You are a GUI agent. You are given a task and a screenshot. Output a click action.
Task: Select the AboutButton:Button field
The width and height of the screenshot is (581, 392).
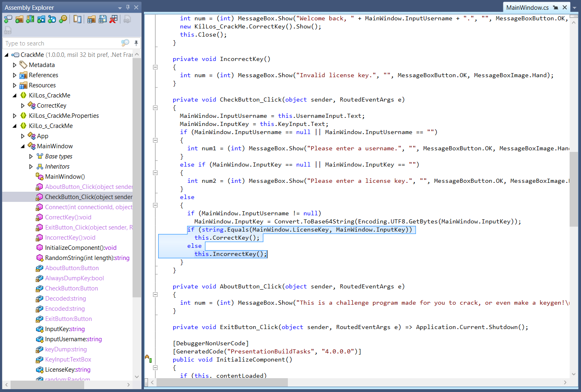click(72, 268)
